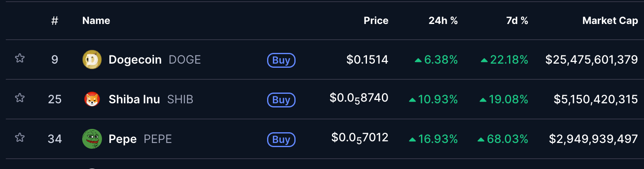
Task: Star Dogecoin to add to watchlist
Action: tap(19, 58)
